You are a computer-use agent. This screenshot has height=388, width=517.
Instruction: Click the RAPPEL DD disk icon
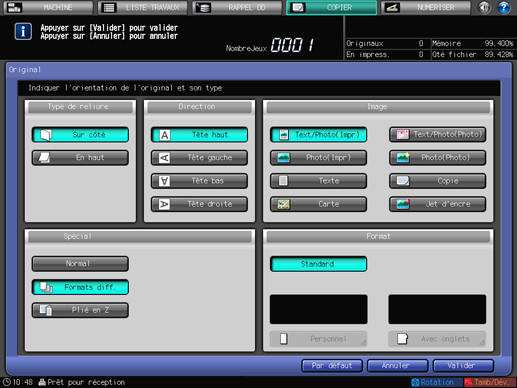point(203,7)
